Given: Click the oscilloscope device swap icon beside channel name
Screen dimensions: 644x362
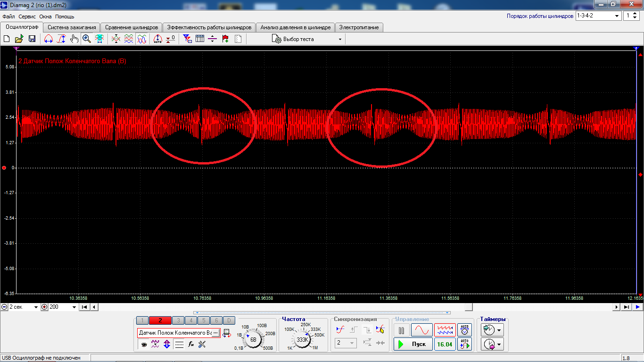Looking at the screenshot, I should 226,333.
